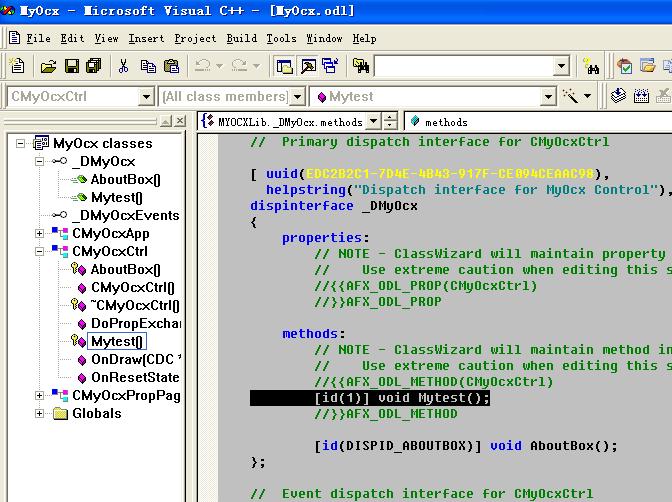
Task: Collapse the MyOcx classes root node
Action: coord(20,143)
